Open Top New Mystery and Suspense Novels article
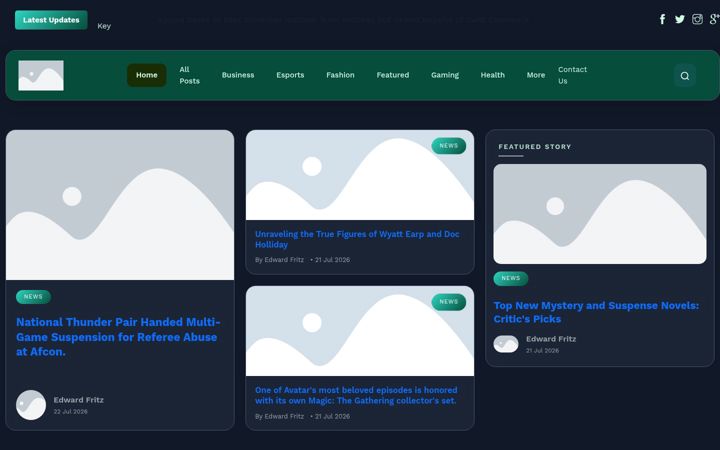This screenshot has width=720, height=450. (x=596, y=312)
